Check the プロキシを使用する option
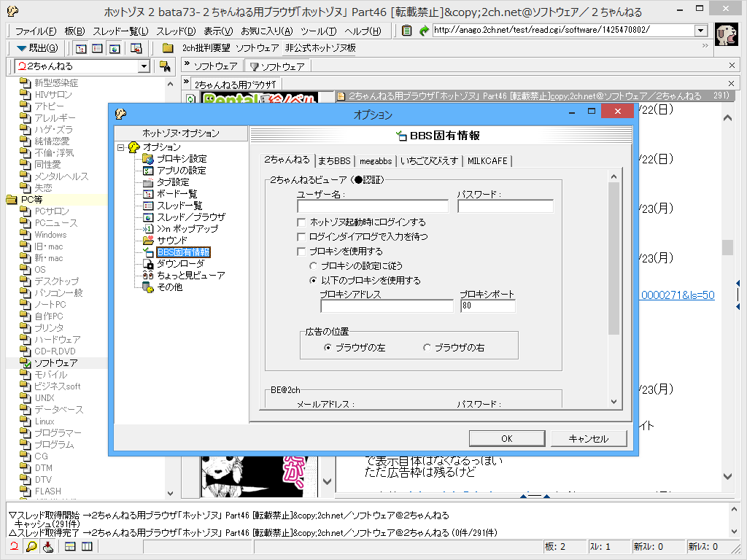The width and height of the screenshot is (747, 560). tap(302, 252)
